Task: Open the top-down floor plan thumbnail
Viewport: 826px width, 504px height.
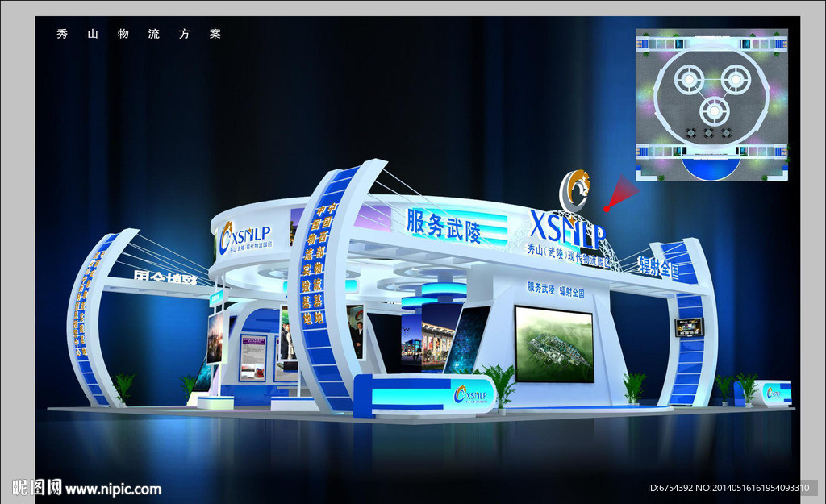Action: (x=711, y=105)
